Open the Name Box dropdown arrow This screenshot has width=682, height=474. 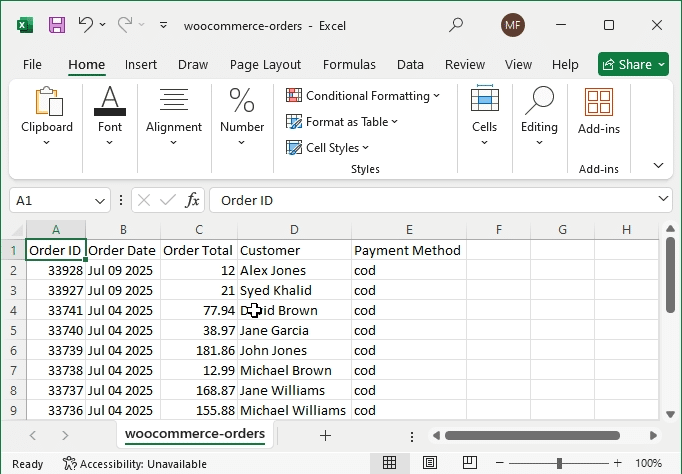click(100, 201)
